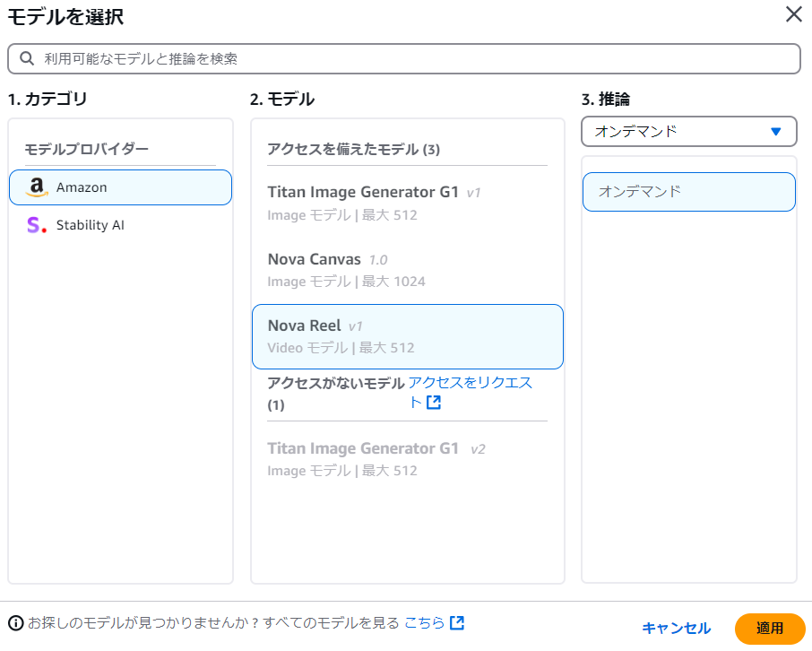
Task: Close the モデルを選択 dialog
Action: click(x=793, y=14)
